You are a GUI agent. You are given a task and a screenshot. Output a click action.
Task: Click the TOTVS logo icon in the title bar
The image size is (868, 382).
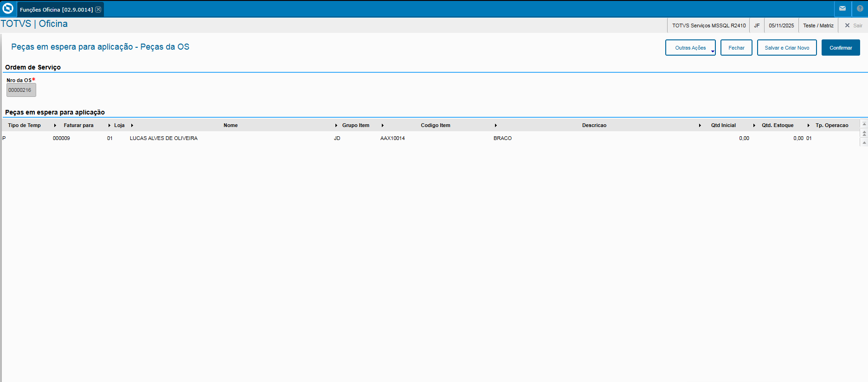tap(8, 9)
